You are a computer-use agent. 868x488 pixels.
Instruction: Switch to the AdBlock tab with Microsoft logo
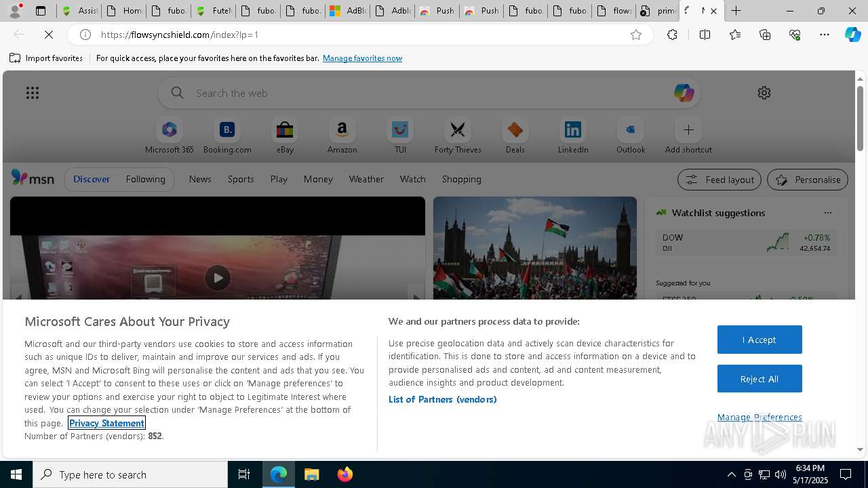347,11
